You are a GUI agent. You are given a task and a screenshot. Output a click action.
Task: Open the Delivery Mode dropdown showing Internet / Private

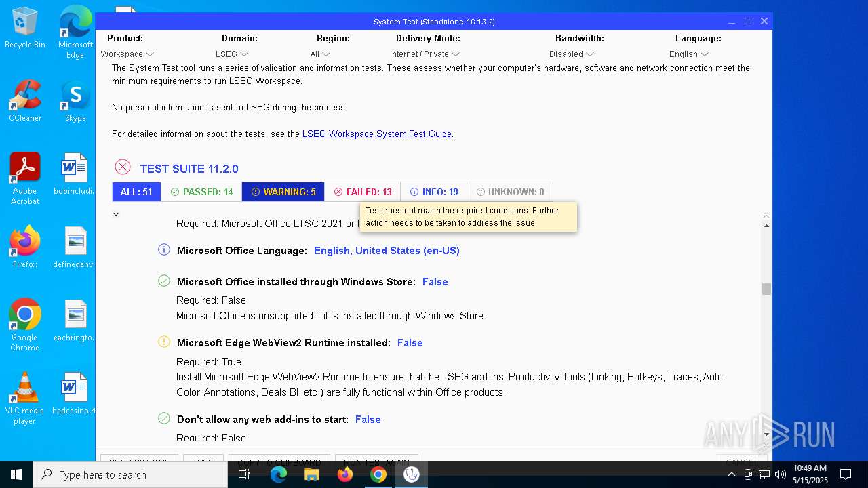[x=425, y=54]
